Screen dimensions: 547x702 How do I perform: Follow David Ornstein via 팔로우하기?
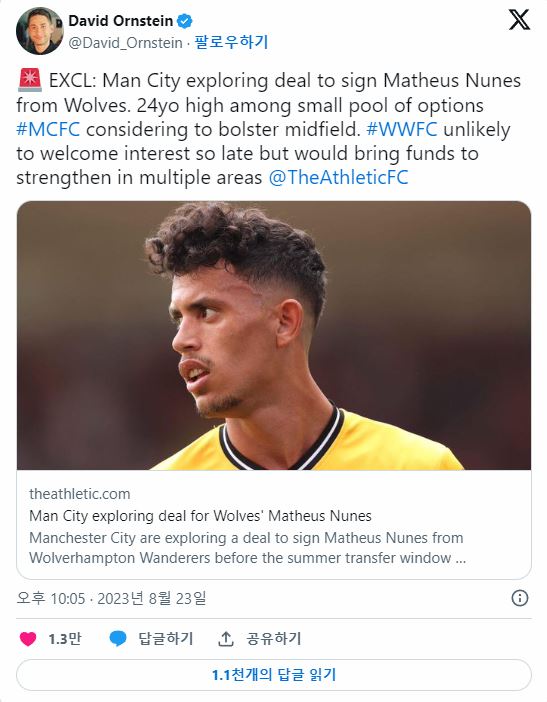point(231,43)
